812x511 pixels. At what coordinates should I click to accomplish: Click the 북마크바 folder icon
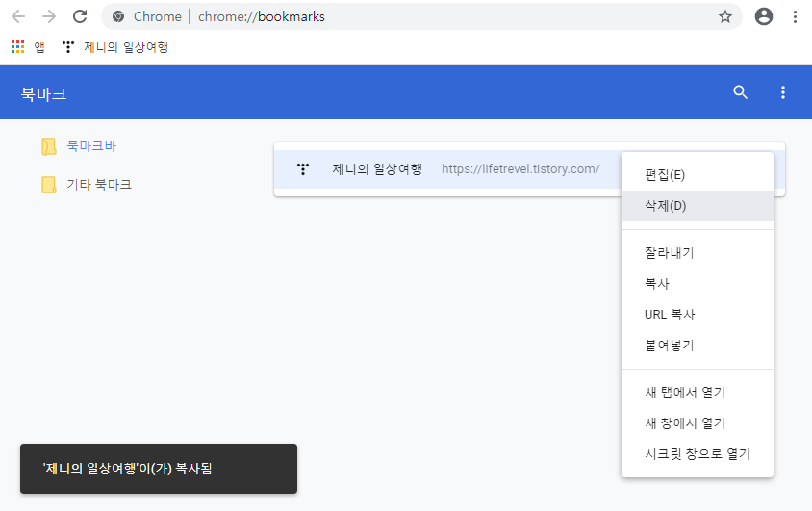pos(49,146)
